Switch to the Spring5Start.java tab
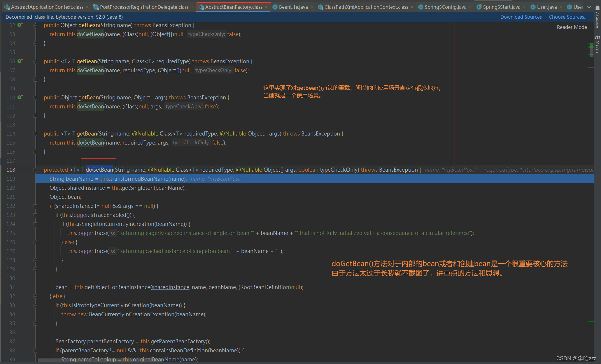 click(501, 7)
